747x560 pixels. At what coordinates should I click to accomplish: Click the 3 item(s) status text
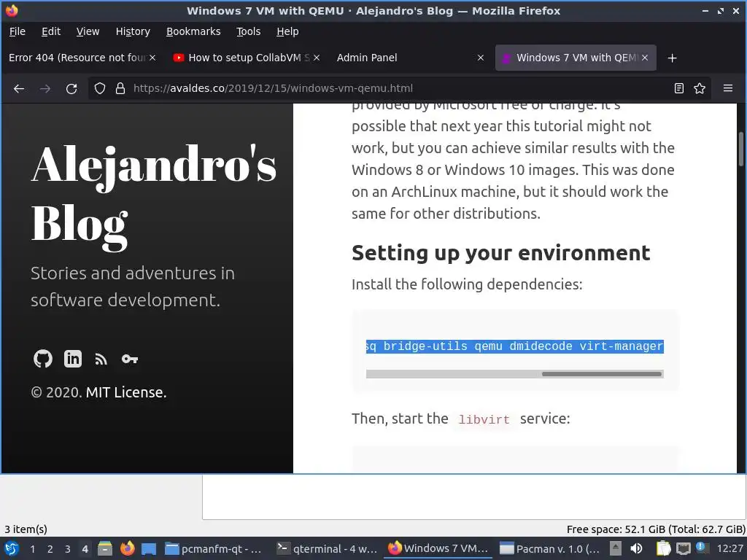[26, 529]
